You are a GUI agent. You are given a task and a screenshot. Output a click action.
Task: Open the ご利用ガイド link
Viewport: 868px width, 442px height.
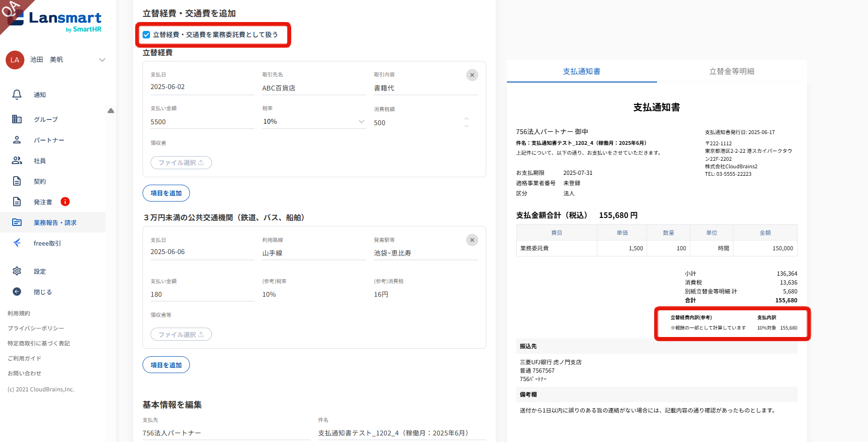tap(24, 359)
